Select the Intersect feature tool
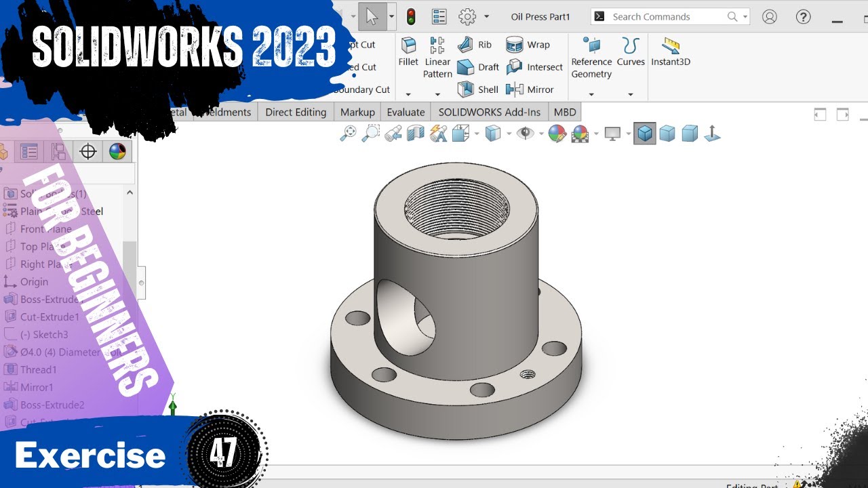 pyautogui.click(x=535, y=67)
